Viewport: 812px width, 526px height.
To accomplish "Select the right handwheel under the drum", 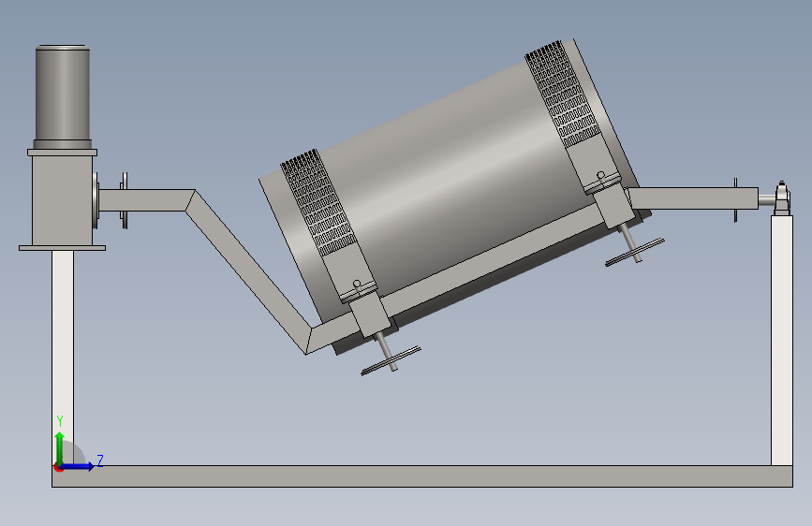I will [x=635, y=252].
